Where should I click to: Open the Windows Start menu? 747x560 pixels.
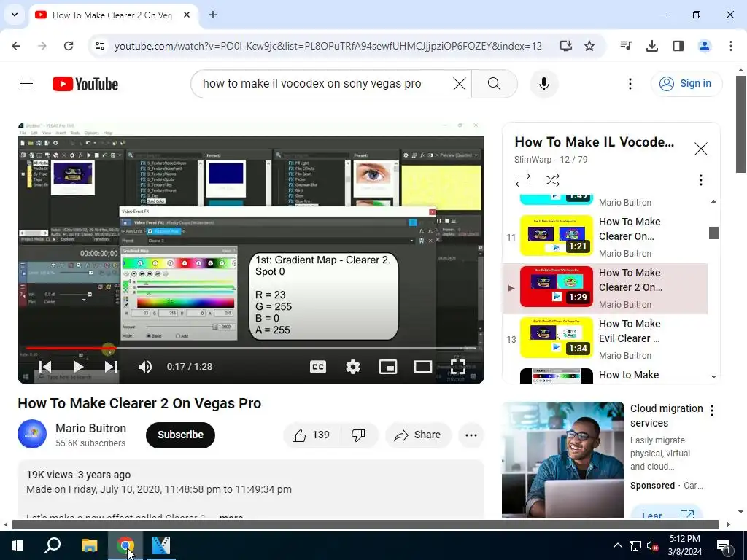[18, 545]
